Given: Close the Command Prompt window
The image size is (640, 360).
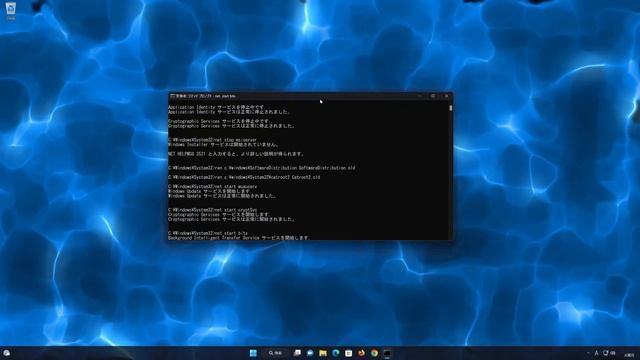Looking at the screenshot, I should pyautogui.click(x=447, y=96).
